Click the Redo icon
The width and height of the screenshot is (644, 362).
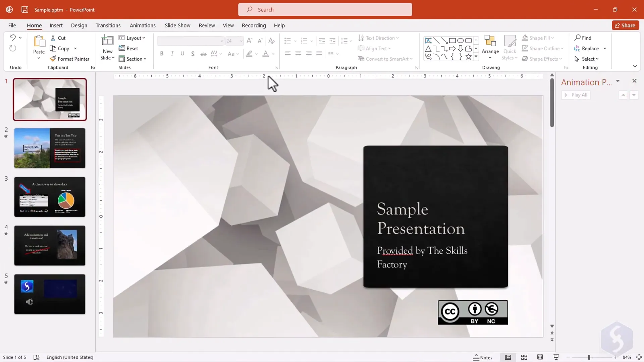pyautogui.click(x=12, y=48)
